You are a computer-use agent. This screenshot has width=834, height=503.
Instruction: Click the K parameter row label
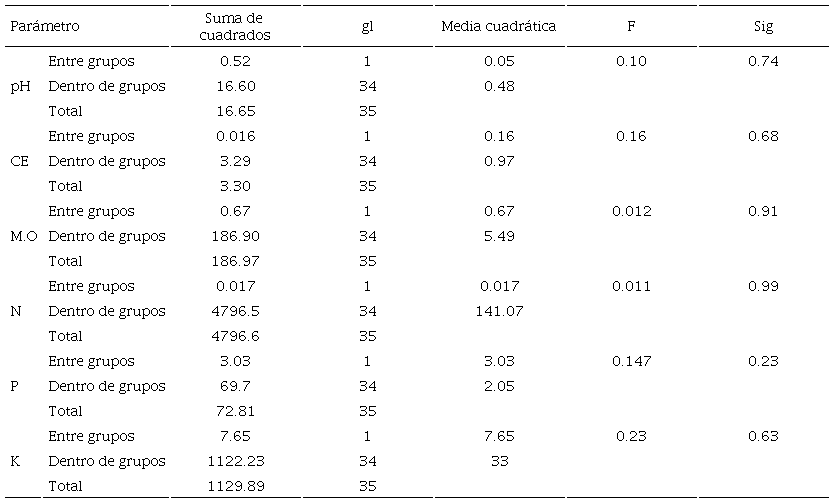[x=15, y=461]
